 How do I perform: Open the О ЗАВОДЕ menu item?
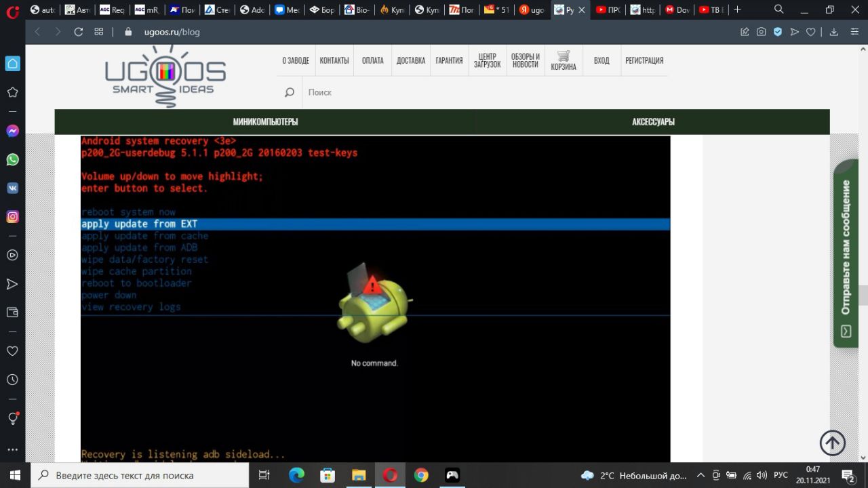(x=296, y=60)
